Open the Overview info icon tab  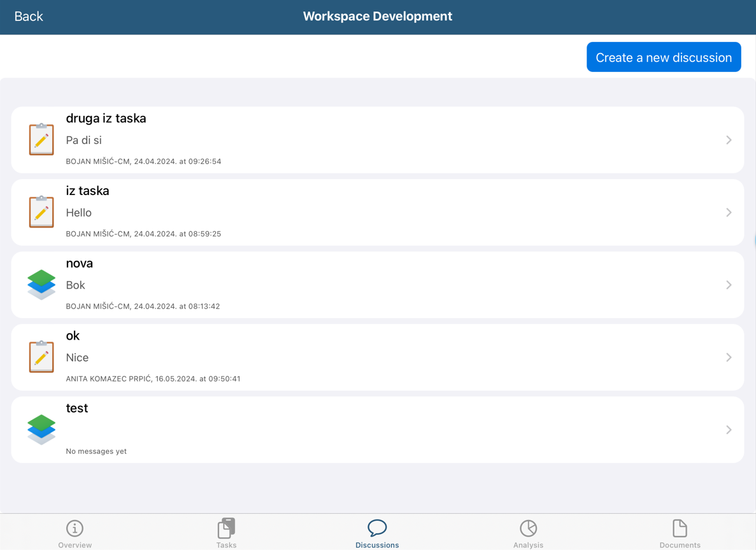click(x=75, y=533)
